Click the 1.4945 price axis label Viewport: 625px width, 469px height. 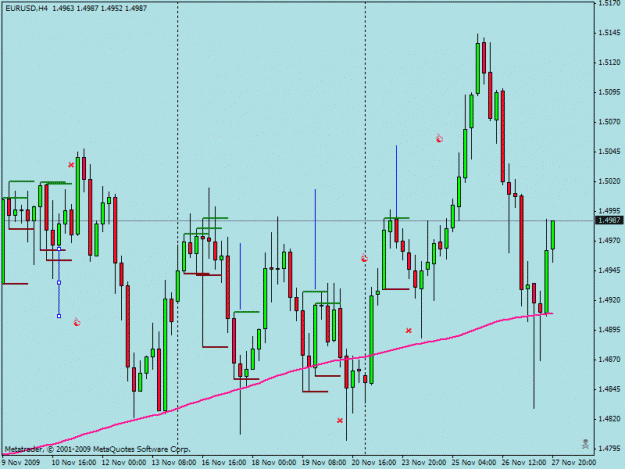point(609,270)
